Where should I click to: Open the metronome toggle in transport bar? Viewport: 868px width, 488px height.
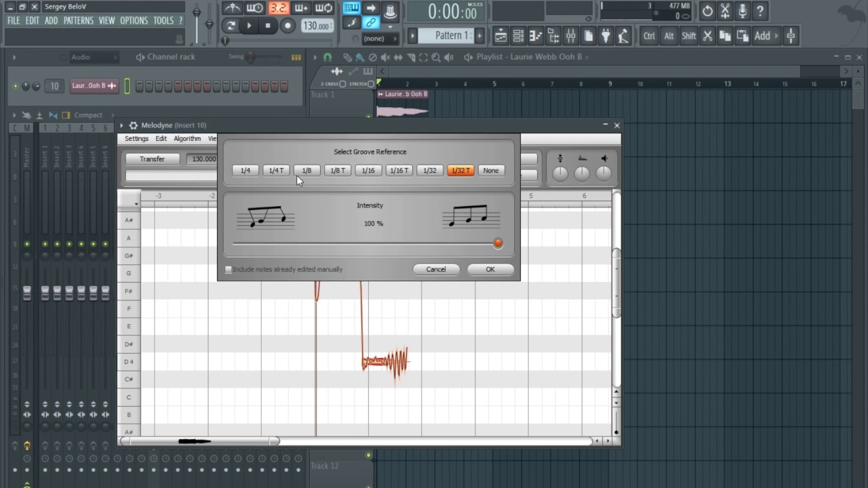[x=233, y=8]
